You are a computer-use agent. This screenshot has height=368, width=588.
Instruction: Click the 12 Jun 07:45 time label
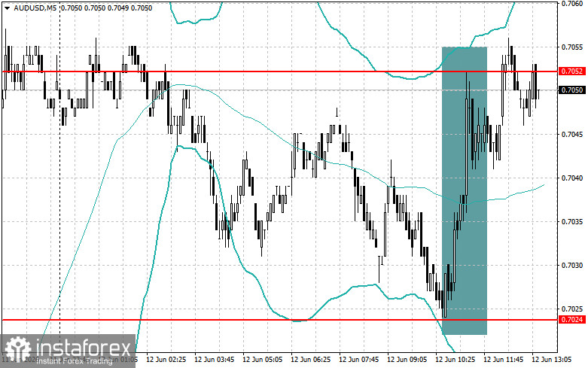(358, 360)
